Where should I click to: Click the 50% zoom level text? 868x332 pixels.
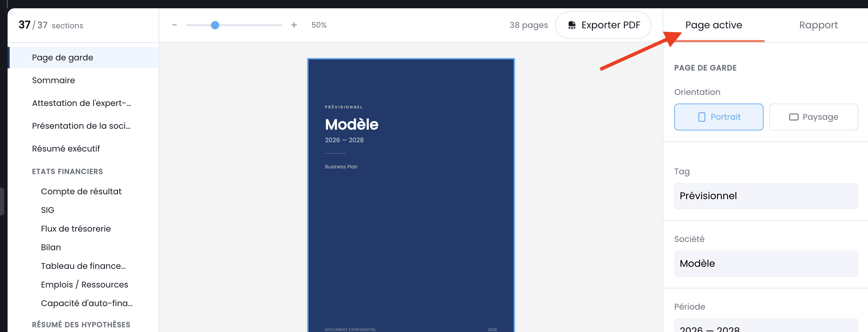(319, 25)
